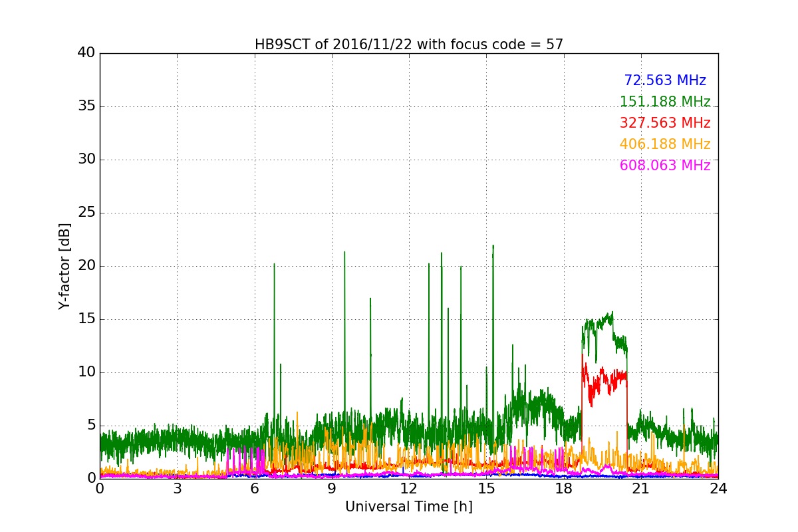Click the y-axis tick label 25
The image size is (798, 532).
click(x=86, y=213)
